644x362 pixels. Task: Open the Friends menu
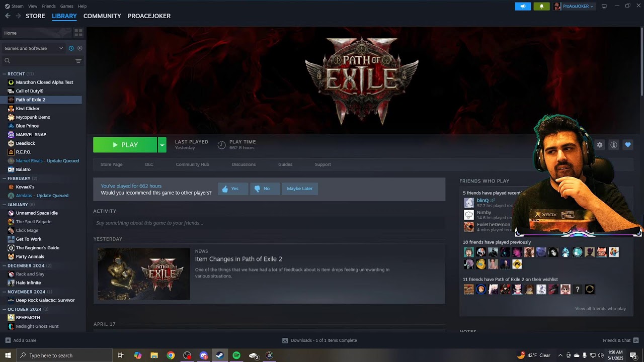(x=49, y=6)
